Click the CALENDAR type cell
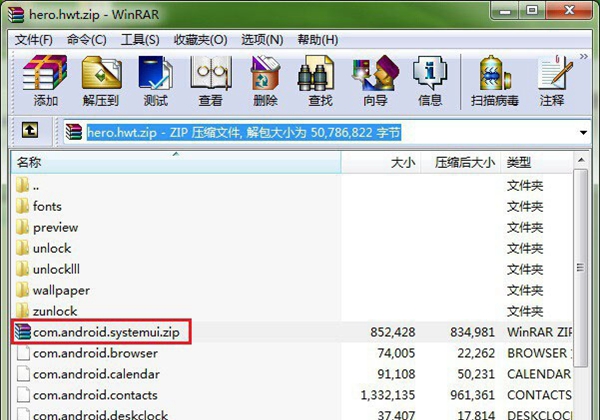 click(539, 374)
